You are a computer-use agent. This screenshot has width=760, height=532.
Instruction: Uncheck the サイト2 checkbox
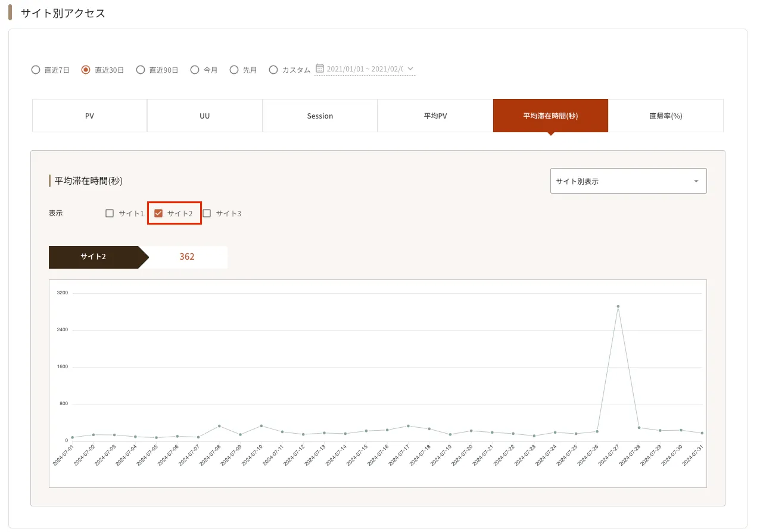[x=158, y=213]
